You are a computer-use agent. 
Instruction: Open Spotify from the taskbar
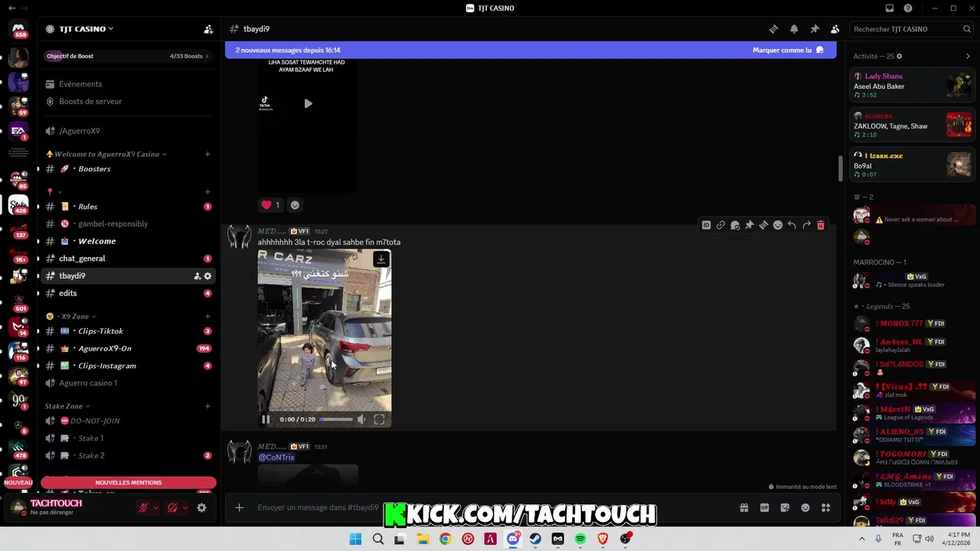coord(580,539)
